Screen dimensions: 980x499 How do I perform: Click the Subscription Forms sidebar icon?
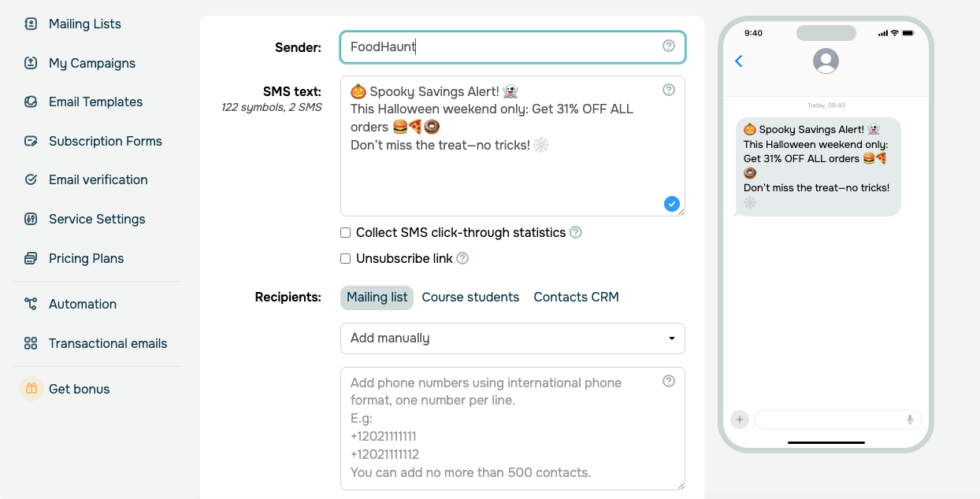pyautogui.click(x=31, y=141)
